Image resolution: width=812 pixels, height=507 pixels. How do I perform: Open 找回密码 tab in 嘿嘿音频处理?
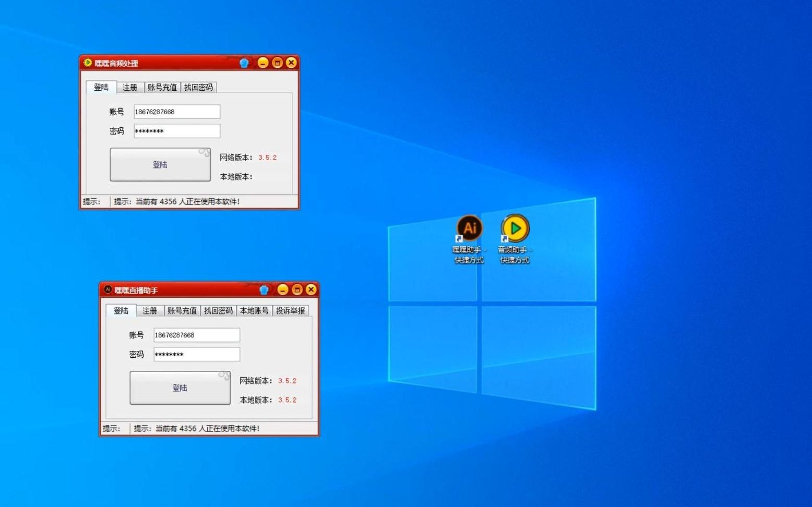(x=198, y=88)
